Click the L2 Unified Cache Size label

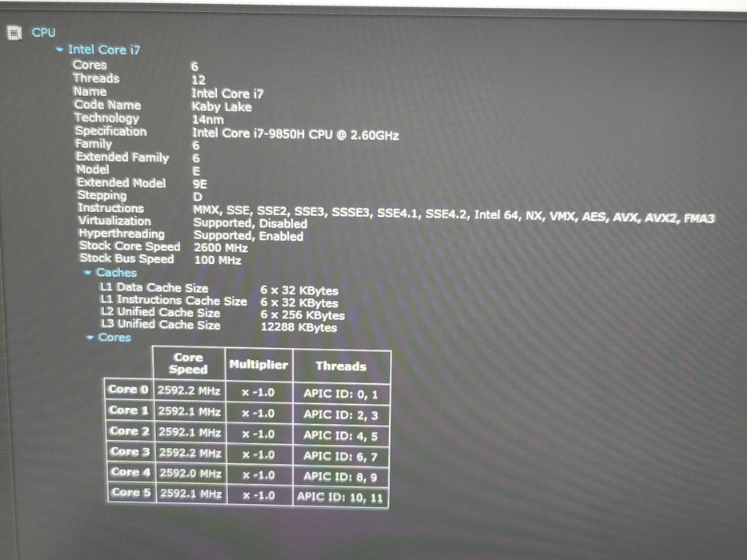pyautogui.click(x=160, y=312)
